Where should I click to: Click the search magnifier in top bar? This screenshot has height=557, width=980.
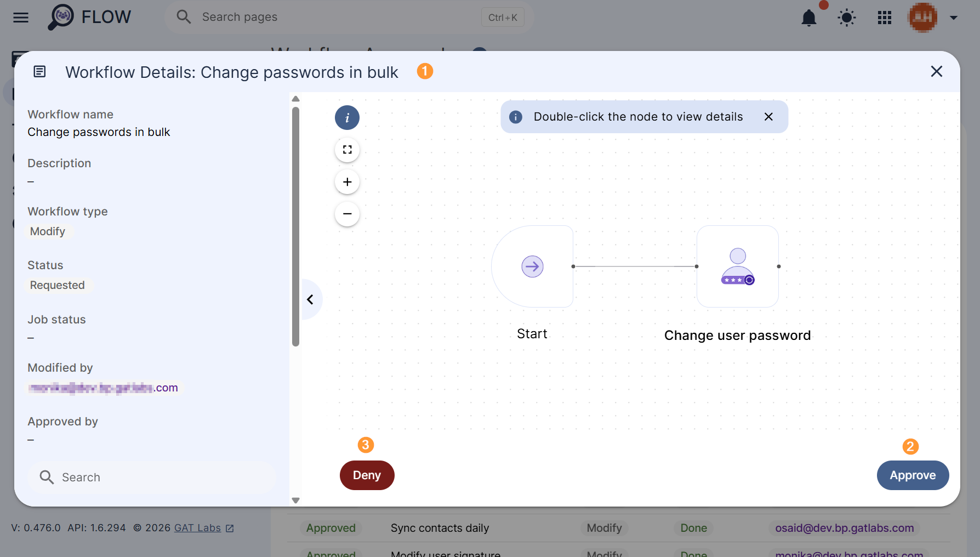(184, 17)
